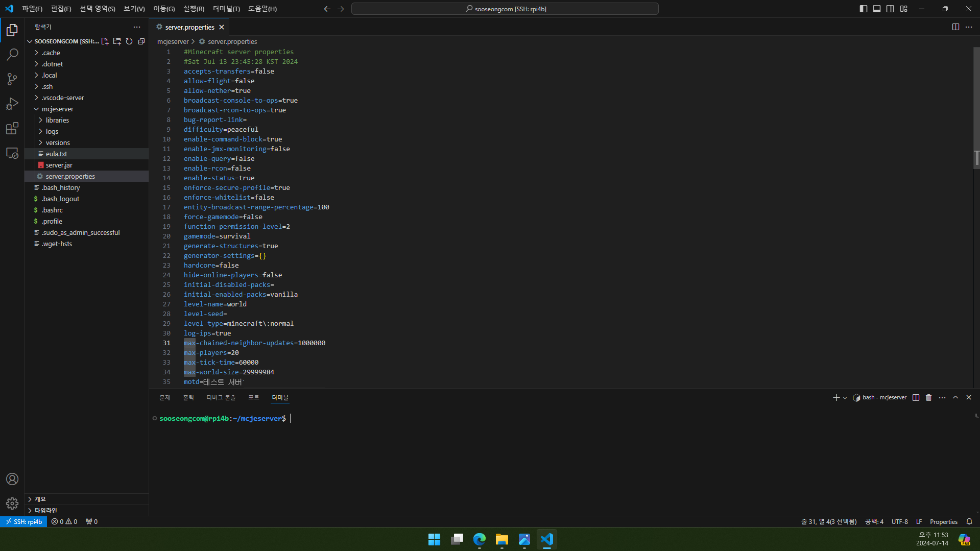980x551 pixels.
Task: Toggle secondary sidebar visibility
Action: 890,9
